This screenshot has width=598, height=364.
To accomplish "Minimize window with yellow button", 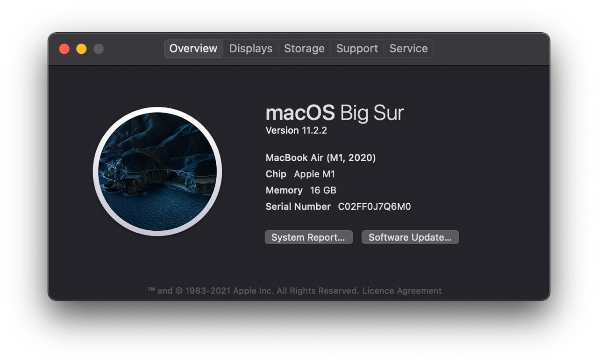I will (81, 49).
